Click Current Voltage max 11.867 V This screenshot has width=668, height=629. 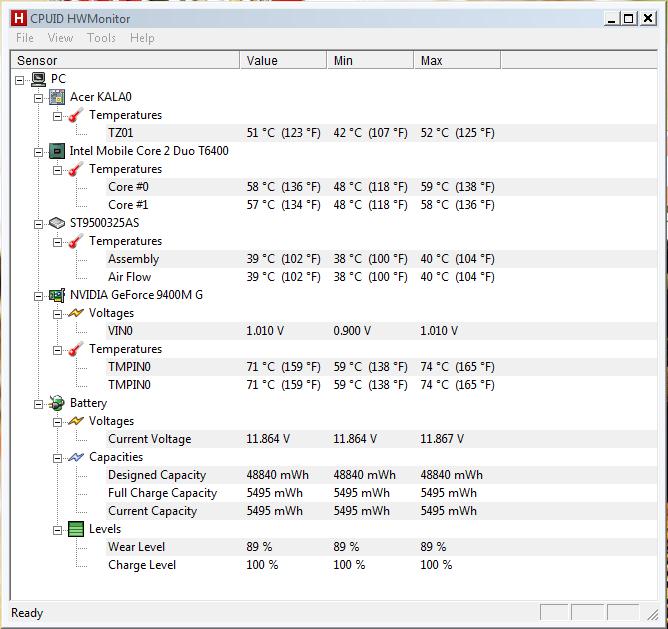point(442,439)
